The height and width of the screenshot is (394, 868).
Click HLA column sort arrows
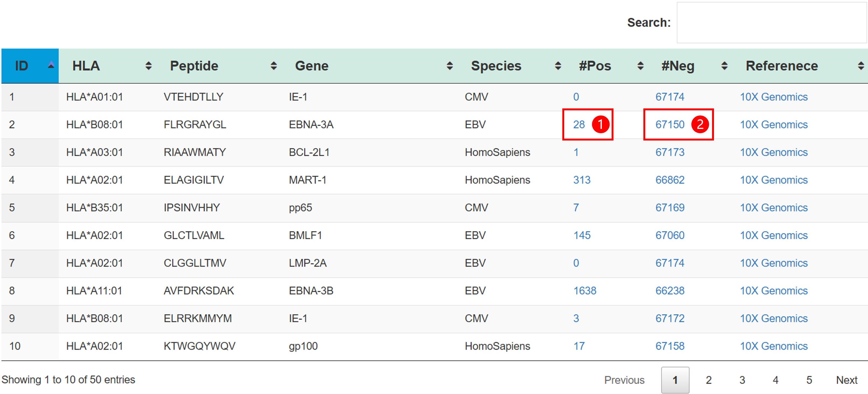tap(148, 66)
